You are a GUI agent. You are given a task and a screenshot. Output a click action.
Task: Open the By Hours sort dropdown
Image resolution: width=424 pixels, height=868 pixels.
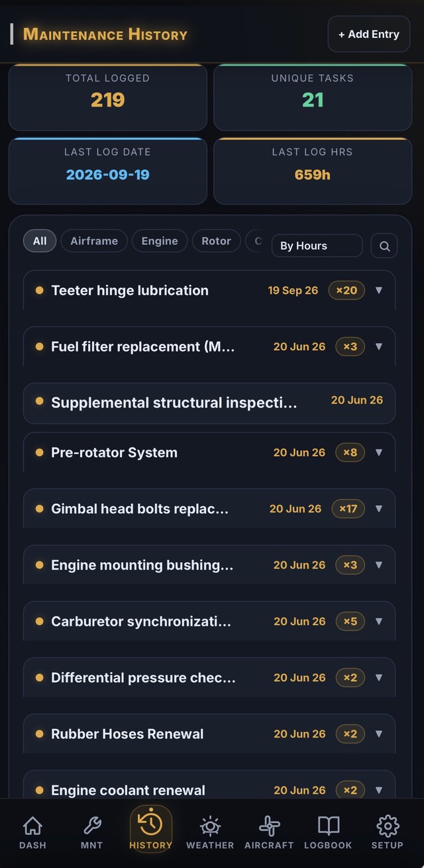click(x=317, y=246)
